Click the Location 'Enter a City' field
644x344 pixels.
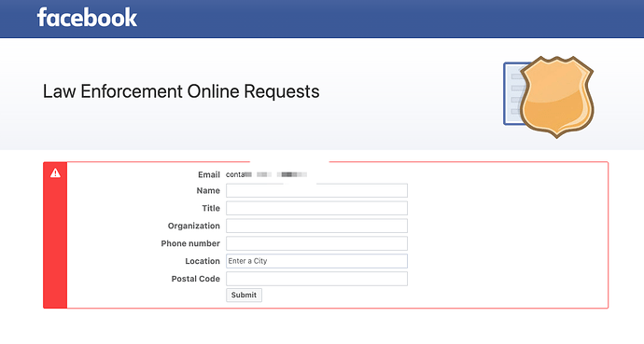pos(316,261)
